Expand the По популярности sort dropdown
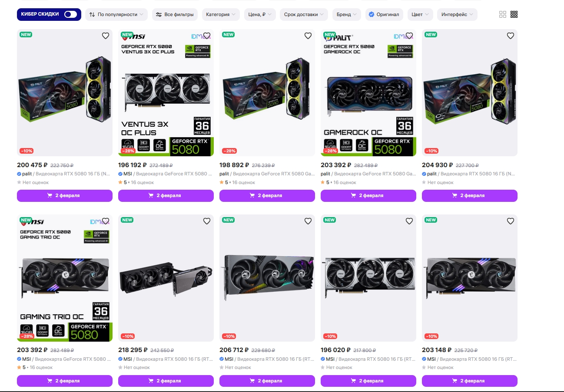The image size is (564, 392). [x=116, y=14]
